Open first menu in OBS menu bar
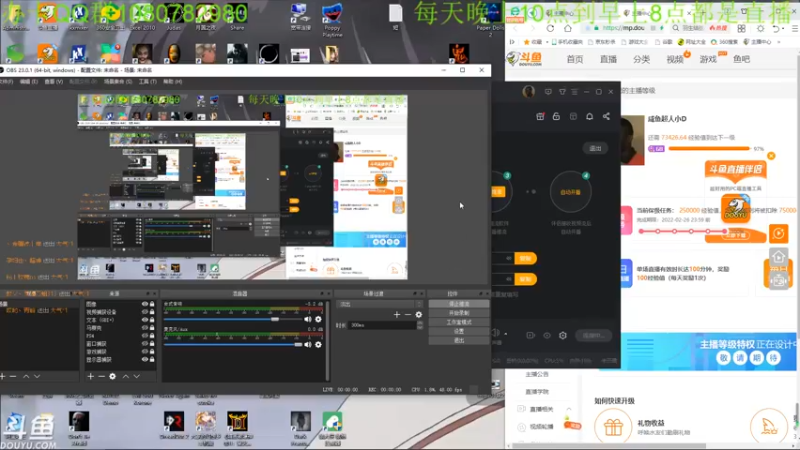 click(x=7, y=82)
